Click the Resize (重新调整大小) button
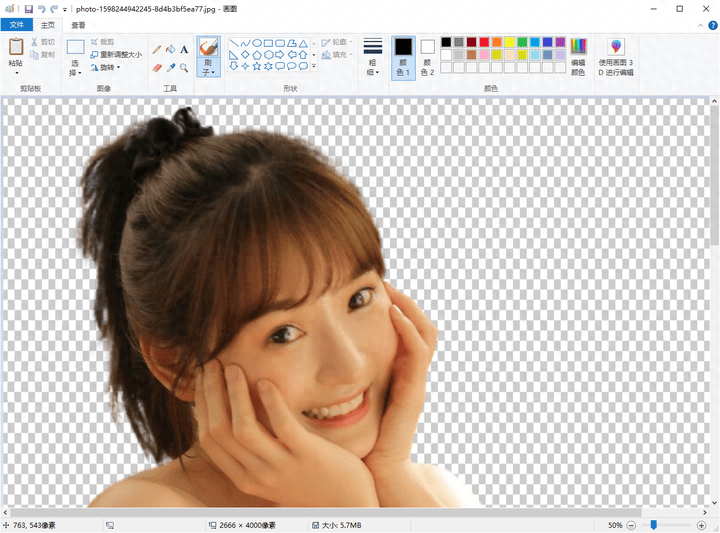The image size is (720, 533). click(x=116, y=55)
